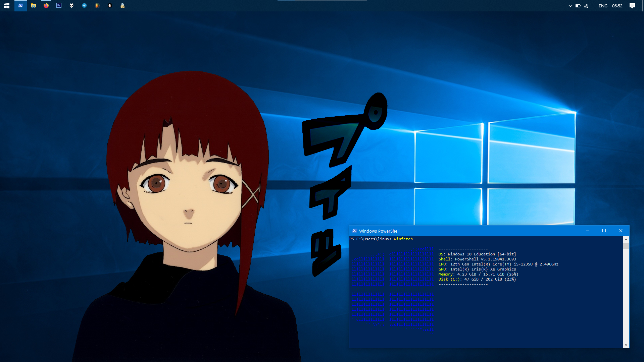Launch FL Studio from the taskbar

click(97, 6)
